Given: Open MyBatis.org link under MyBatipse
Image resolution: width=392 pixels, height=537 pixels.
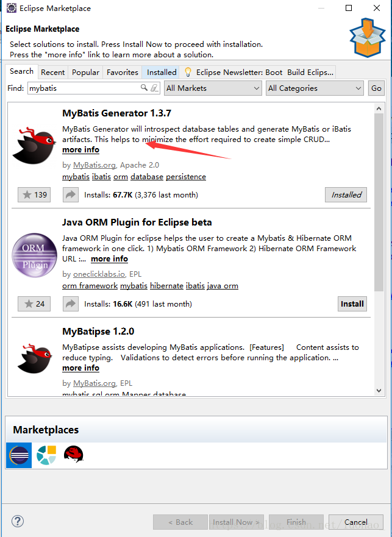Looking at the screenshot, I should coord(94,383).
